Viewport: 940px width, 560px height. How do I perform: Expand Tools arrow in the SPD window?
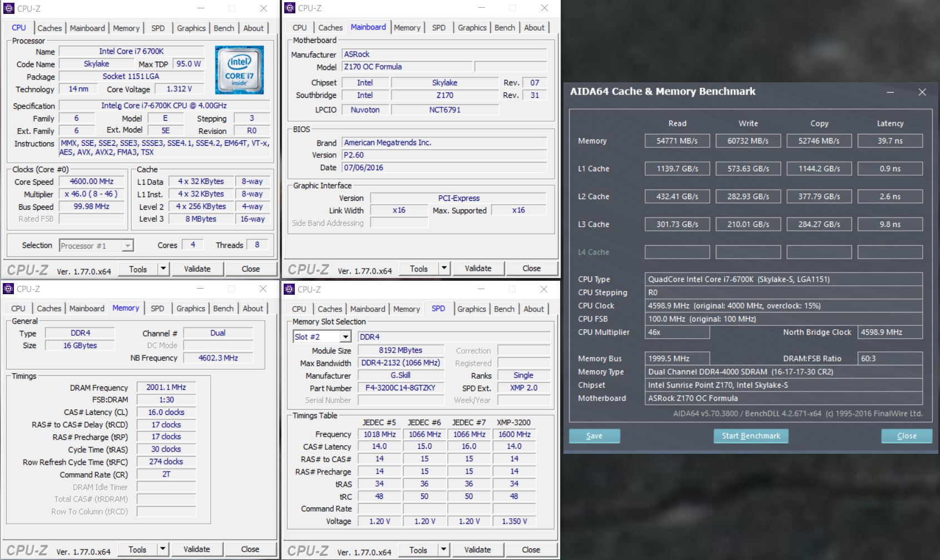(x=443, y=550)
